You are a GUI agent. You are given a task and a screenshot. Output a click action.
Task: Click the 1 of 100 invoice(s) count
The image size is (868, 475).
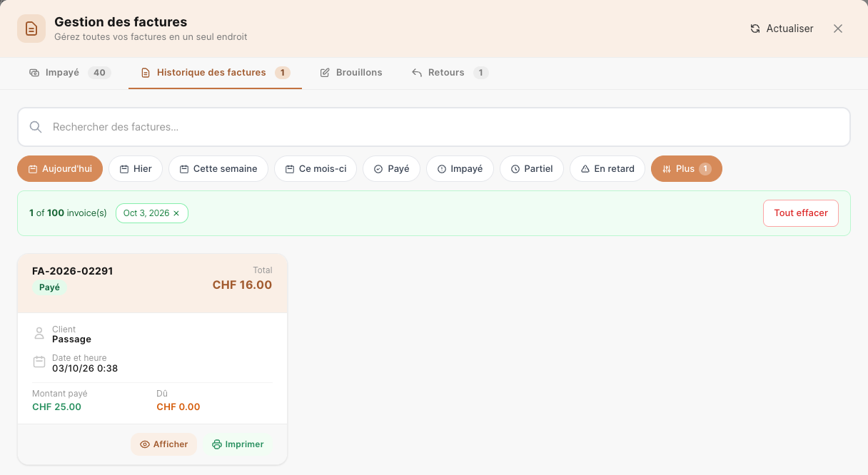coord(68,213)
